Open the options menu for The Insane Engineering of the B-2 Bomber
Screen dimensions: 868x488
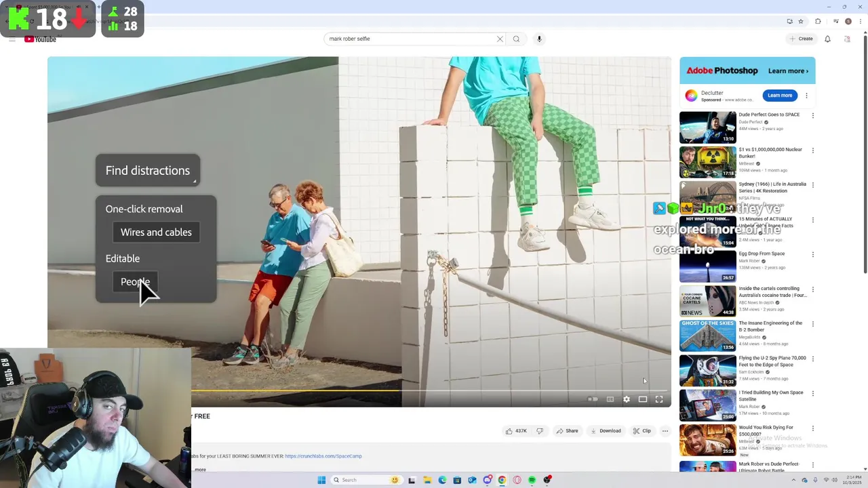click(813, 324)
